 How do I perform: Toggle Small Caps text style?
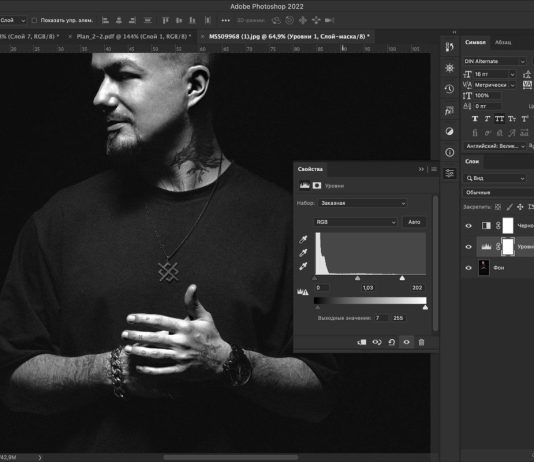pos(512,119)
